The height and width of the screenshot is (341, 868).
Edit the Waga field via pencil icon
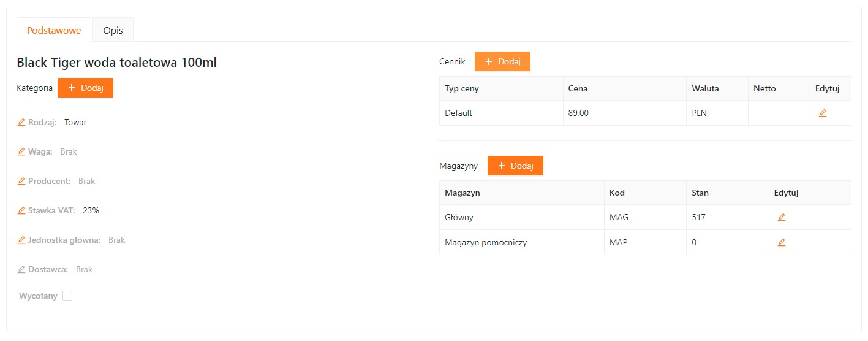point(21,151)
